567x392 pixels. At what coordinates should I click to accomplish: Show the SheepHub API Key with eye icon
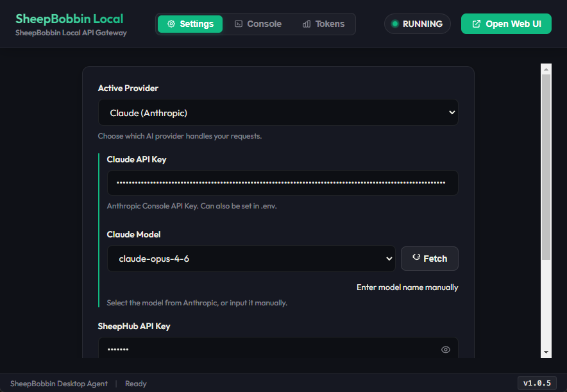(x=446, y=349)
